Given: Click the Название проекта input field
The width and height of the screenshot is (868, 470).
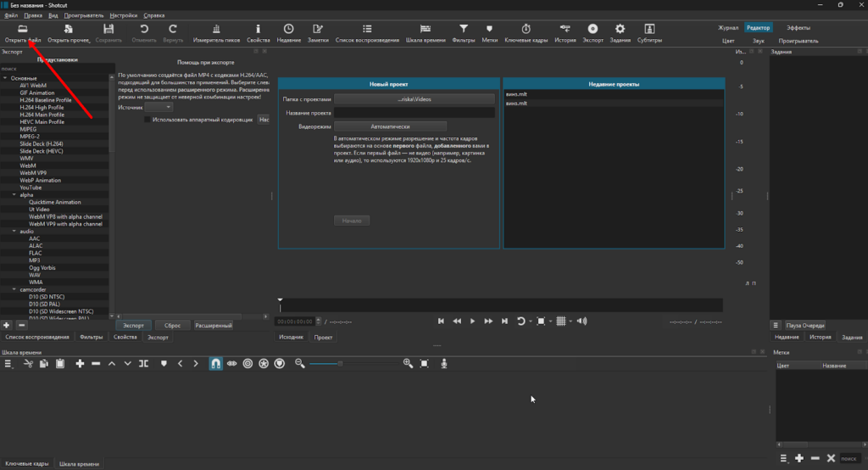Looking at the screenshot, I should point(414,113).
